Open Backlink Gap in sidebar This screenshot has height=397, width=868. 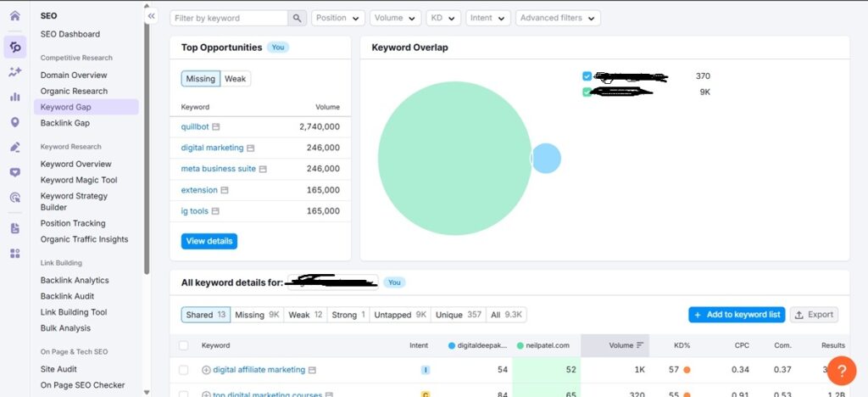click(64, 124)
